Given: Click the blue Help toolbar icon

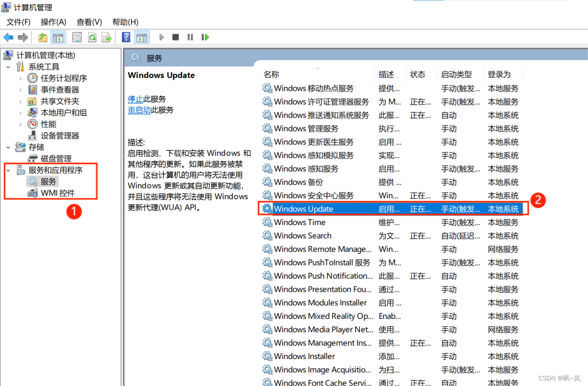Looking at the screenshot, I should [x=126, y=37].
